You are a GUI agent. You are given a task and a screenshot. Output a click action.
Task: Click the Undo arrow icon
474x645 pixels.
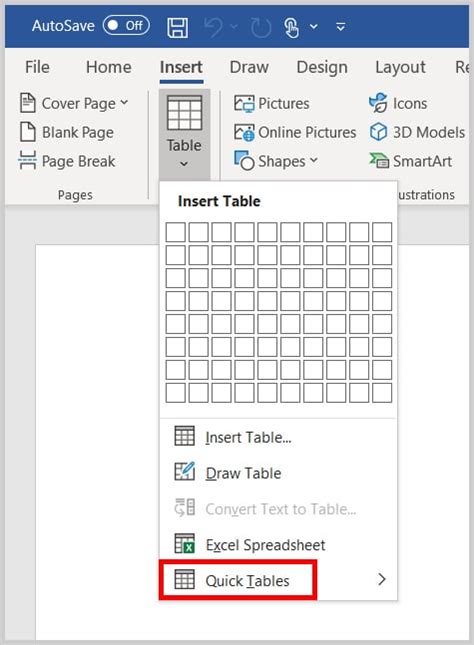tap(213, 27)
